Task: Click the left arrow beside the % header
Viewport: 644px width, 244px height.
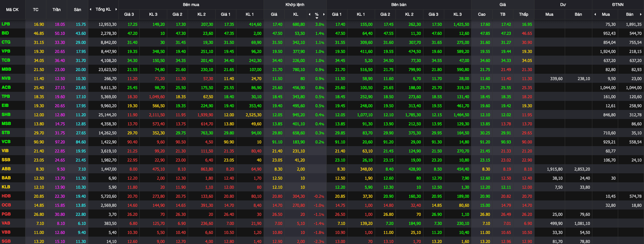Action: tap(310, 14)
